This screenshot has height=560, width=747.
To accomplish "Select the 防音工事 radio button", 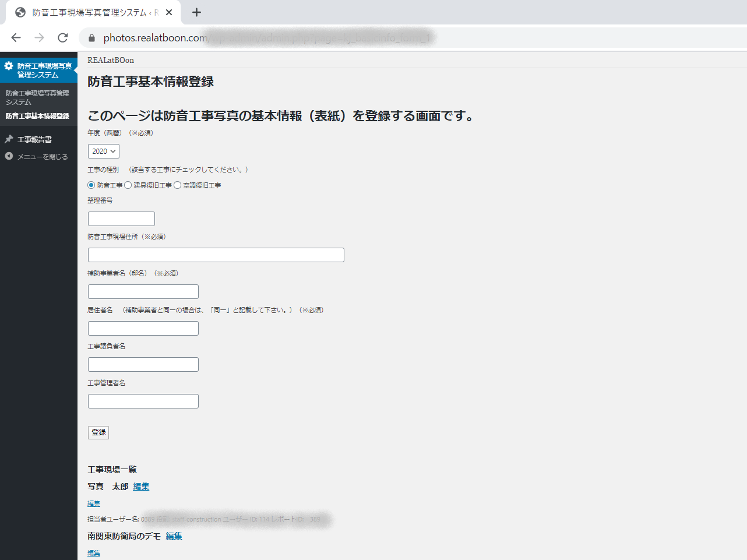I will (x=91, y=185).
